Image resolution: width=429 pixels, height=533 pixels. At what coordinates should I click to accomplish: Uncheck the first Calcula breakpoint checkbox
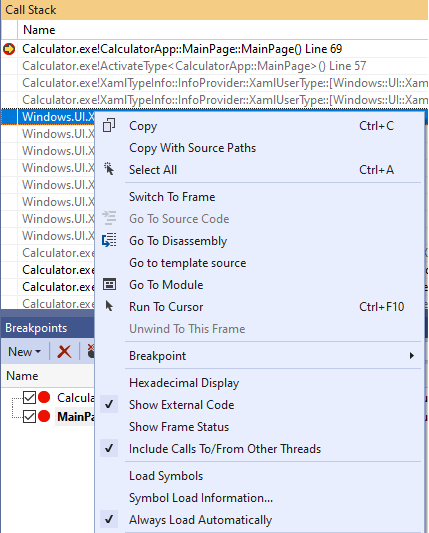[x=29, y=397]
